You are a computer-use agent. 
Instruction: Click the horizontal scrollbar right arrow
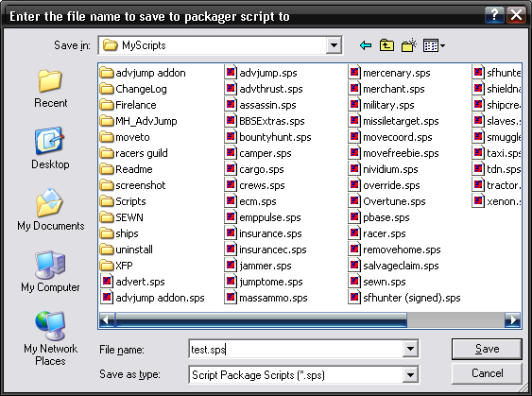point(513,319)
